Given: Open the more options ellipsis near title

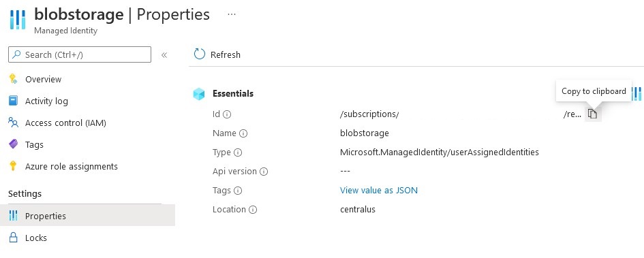Looking at the screenshot, I should point(232,14).
